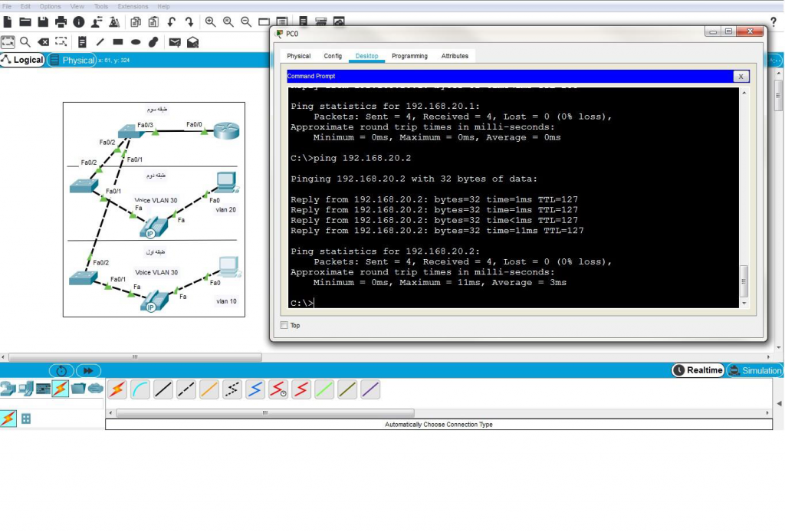This screenshot has width=785, height=532.
Task: Select the Draw Line tool
Action: pos(100,42)
